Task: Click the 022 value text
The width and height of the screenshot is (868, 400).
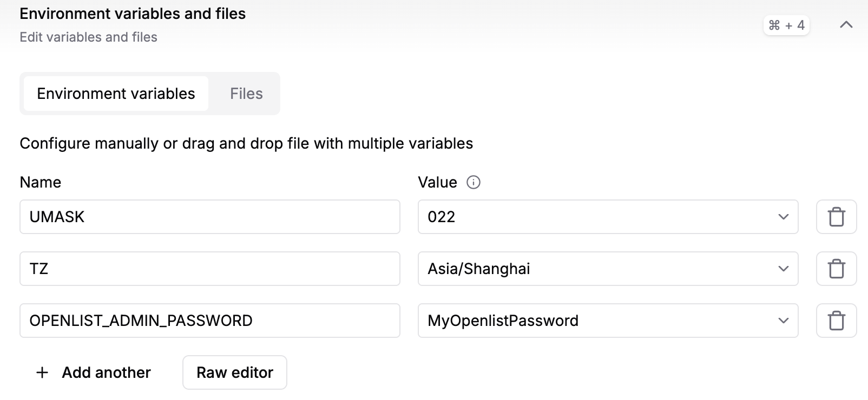Action: [x=442, y=217]
